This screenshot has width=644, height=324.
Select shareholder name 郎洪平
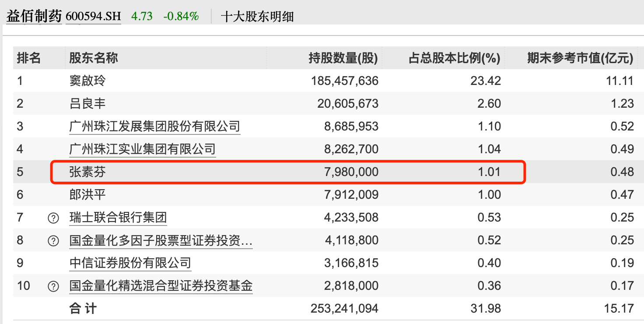87,195
